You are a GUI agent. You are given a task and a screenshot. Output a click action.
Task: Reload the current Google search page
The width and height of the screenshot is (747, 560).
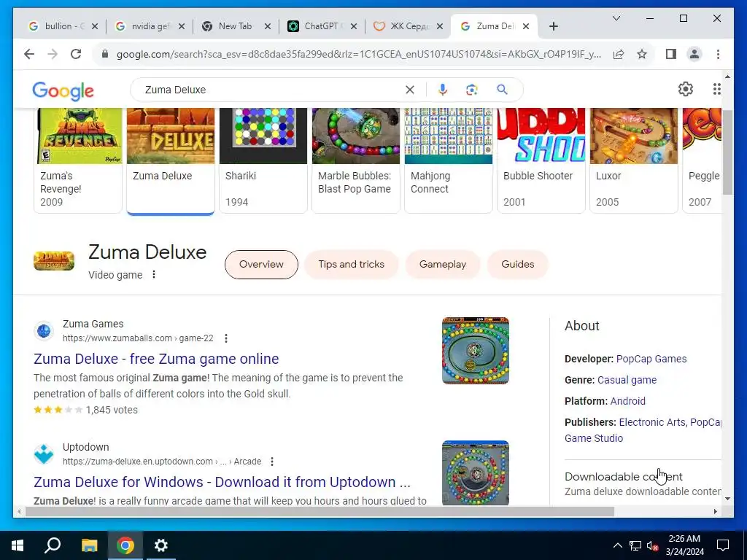[x=76, y=54]
